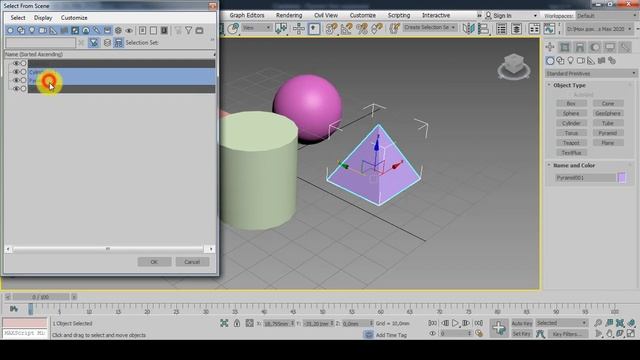Click Angle Snap toggle in main toolbar
This screenshot has width=640, height=360.
point(347,28)
